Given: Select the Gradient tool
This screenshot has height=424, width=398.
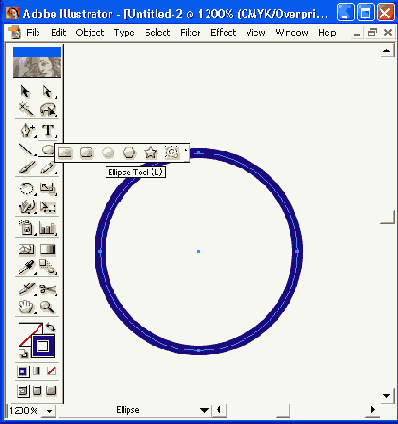Looking at the screenshot, I should [x=48, y=249].
